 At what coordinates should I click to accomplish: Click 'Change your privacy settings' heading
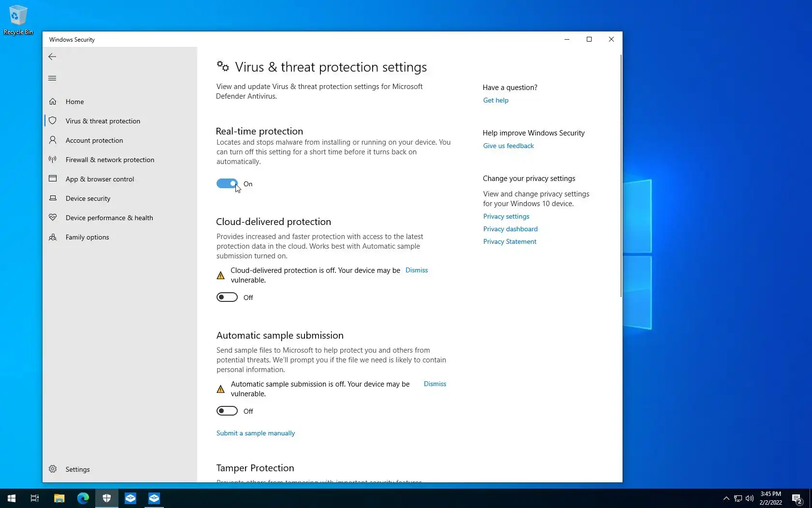click(529, 179)
